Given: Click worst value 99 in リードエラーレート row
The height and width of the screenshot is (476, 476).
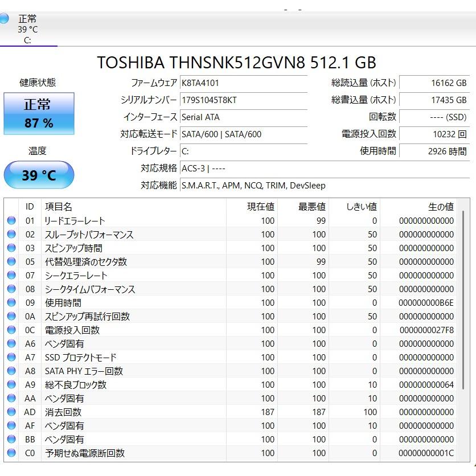Looking at the screenshot, I should click(x=321, y=221).
